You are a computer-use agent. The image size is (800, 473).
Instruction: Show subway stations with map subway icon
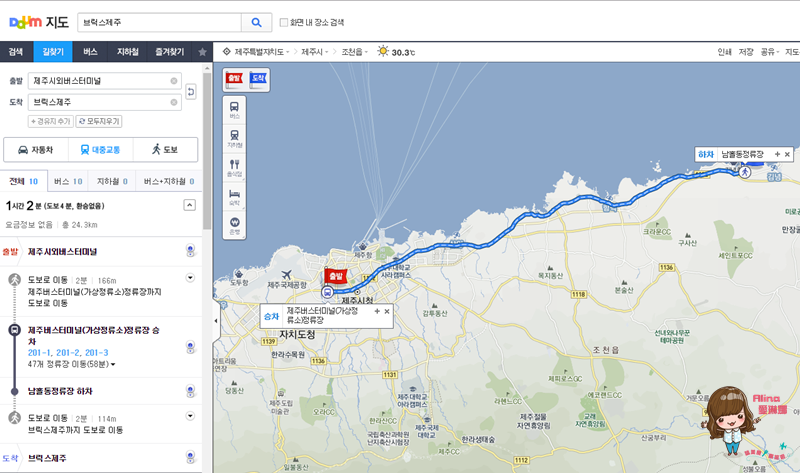point(234,138)
